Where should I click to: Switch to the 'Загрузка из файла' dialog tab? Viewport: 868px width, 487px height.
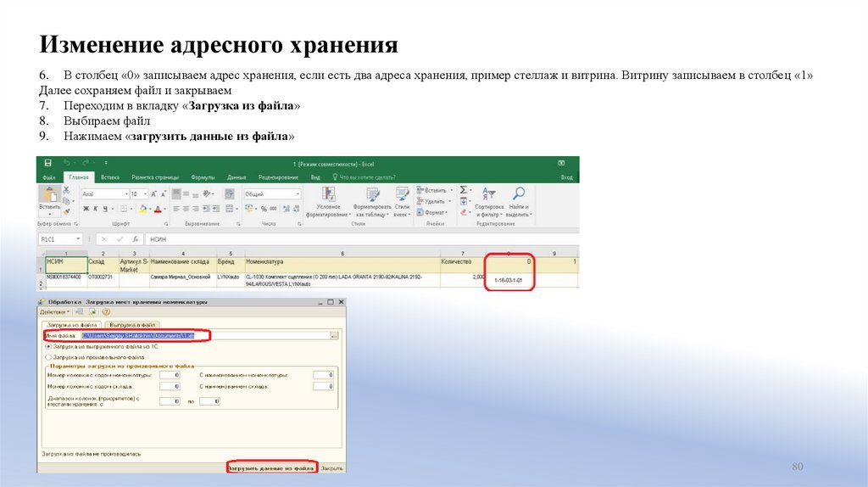click(x=72, y=325)
